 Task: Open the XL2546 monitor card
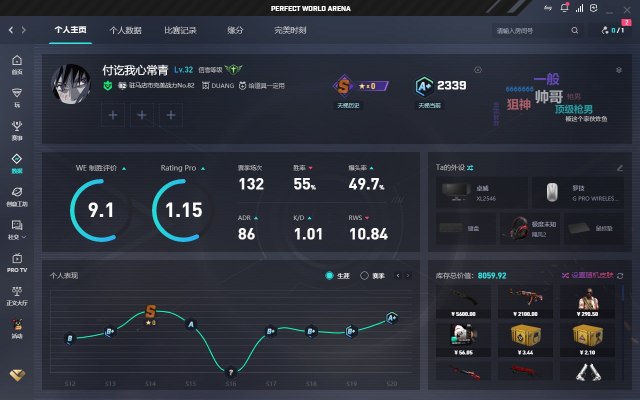click(x=482, y=193)
